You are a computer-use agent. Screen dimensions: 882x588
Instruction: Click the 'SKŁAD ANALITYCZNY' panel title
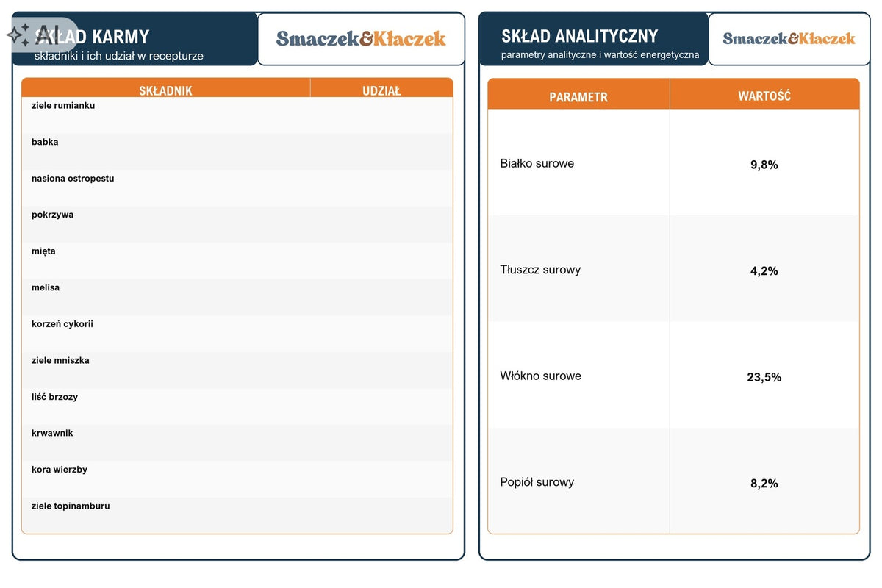pyautogui.click(x=580, y=36)
